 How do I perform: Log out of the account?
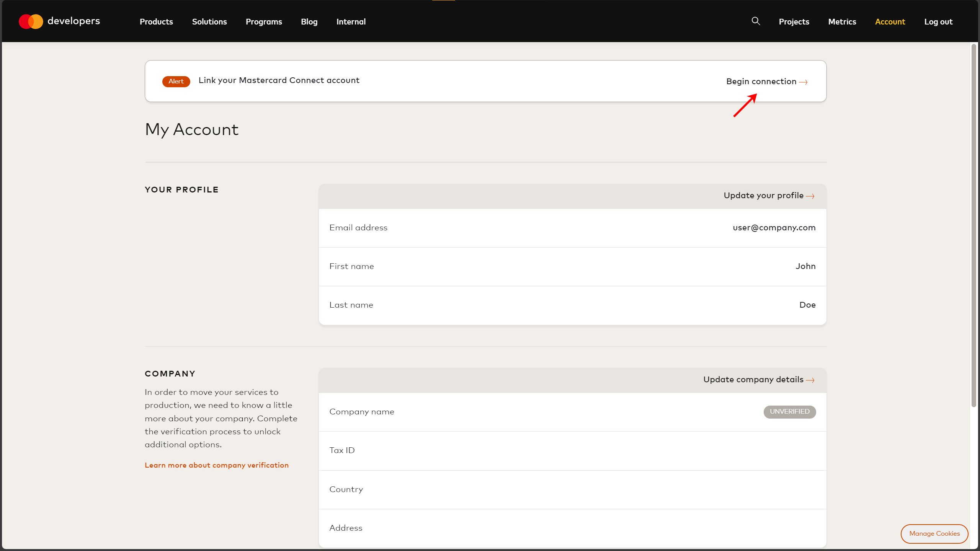coord(938,22)
